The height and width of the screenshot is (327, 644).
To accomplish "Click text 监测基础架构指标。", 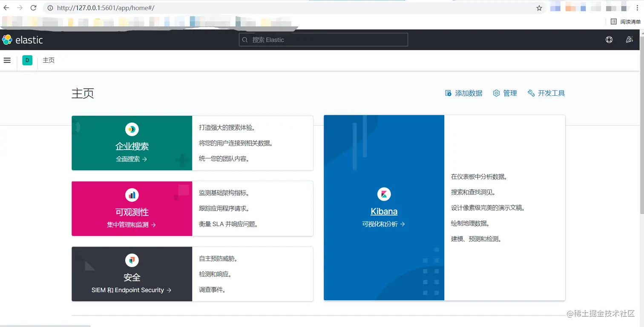I will (224, 193).
